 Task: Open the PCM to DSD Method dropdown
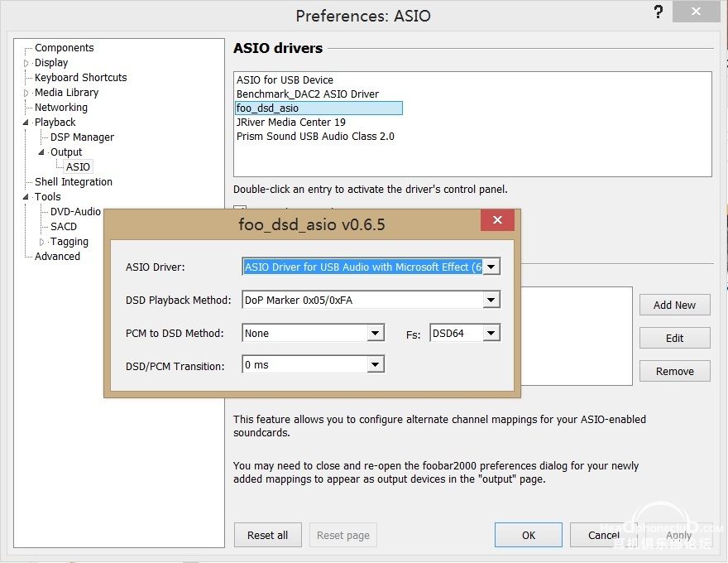[x=375, y=333]
